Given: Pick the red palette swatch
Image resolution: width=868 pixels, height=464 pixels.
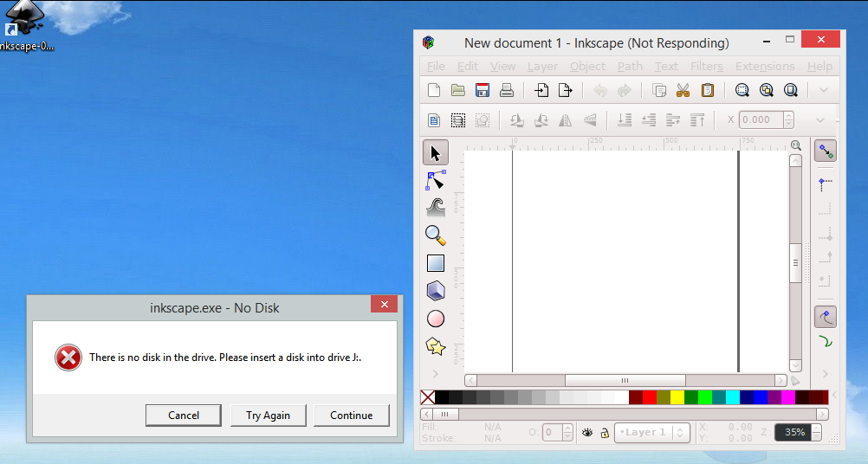Looking at the screenshot, I should click(x=650, y=397).
